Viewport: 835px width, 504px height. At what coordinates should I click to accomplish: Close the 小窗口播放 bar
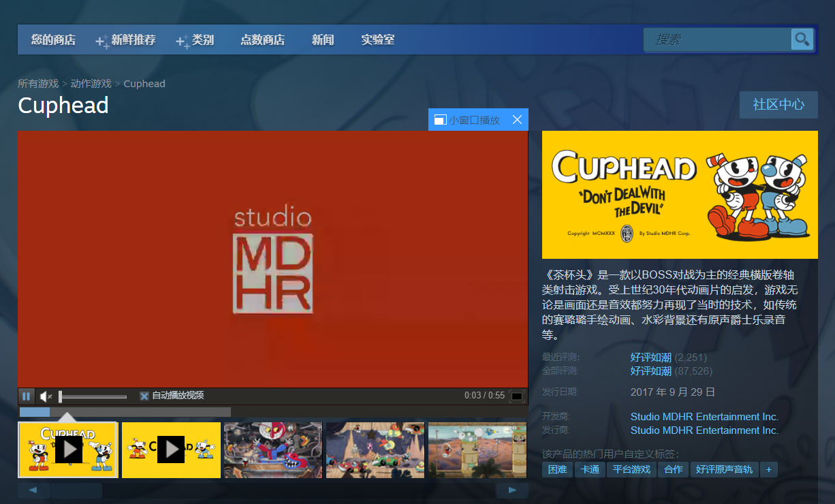[517, 120]
